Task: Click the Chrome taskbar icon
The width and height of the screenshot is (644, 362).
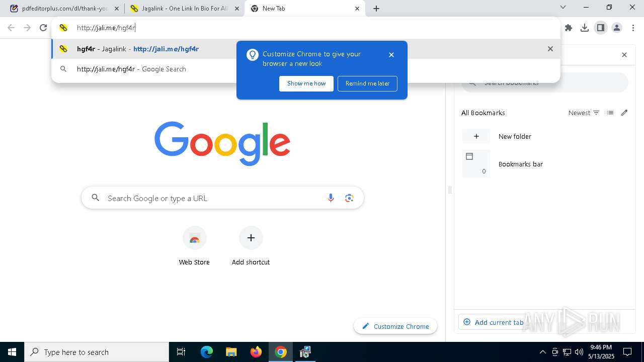Action: point(281,352)
